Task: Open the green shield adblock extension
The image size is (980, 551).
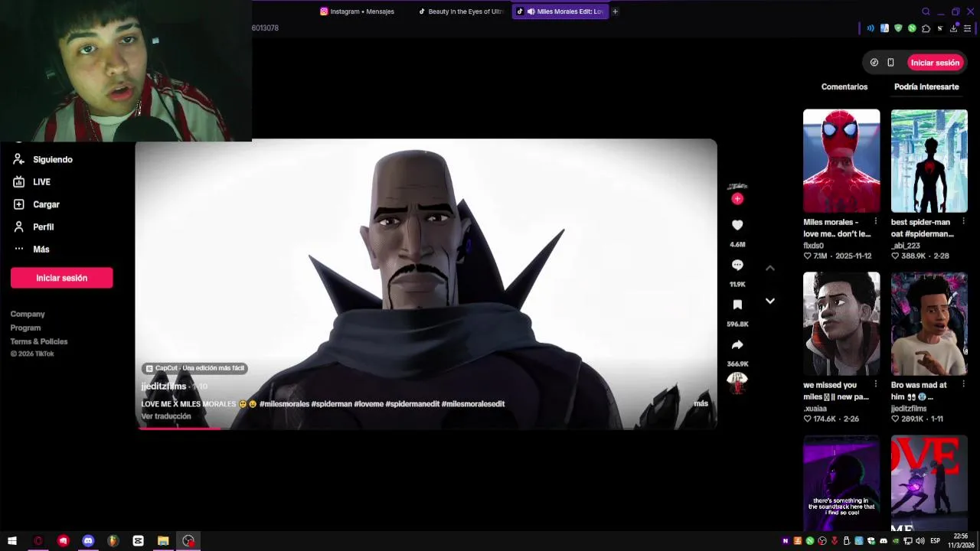Action: (898, 28)
